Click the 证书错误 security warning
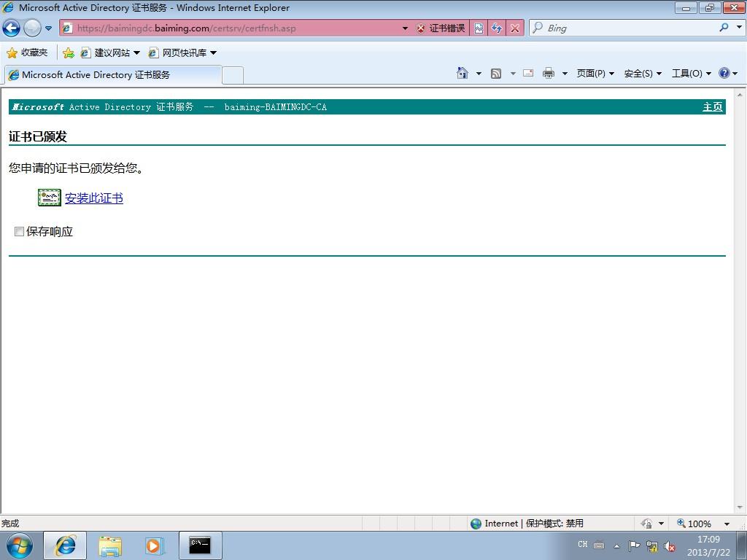Screen dimensions: 747x560 [441, 28]
